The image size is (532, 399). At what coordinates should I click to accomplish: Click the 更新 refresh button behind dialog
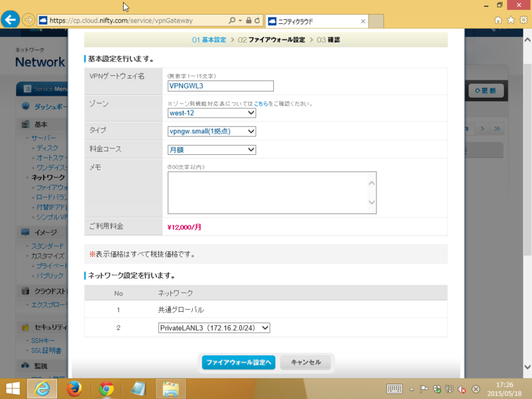point(486,90)
